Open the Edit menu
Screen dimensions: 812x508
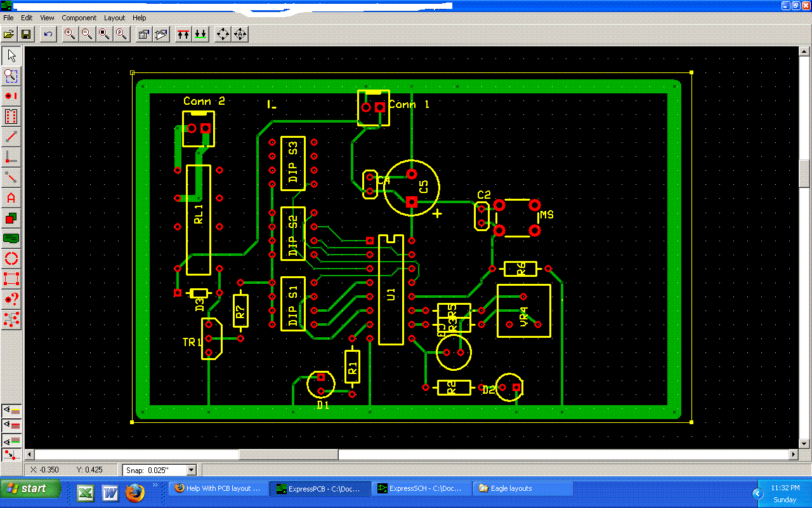[x=27, y=18]
